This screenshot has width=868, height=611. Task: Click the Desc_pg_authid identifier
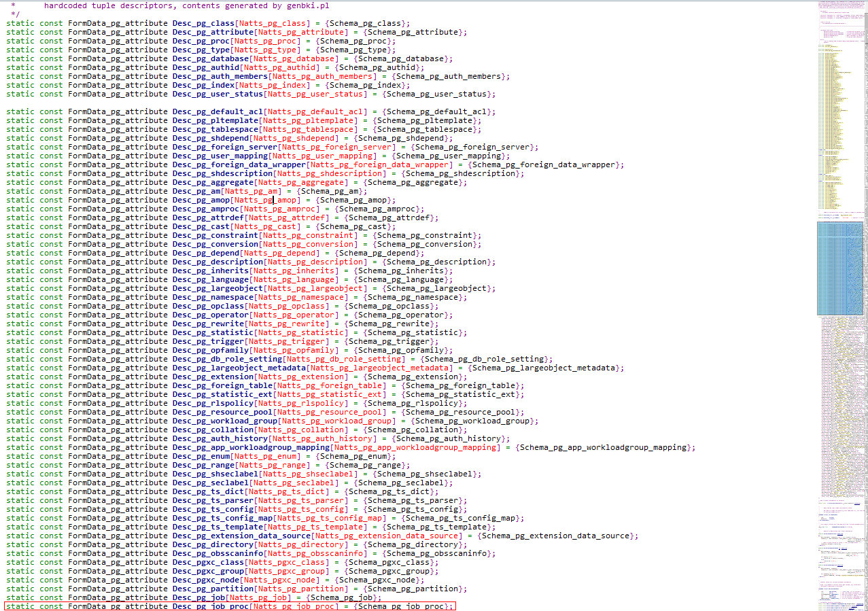pyautogui.click(x=206, y=67)
